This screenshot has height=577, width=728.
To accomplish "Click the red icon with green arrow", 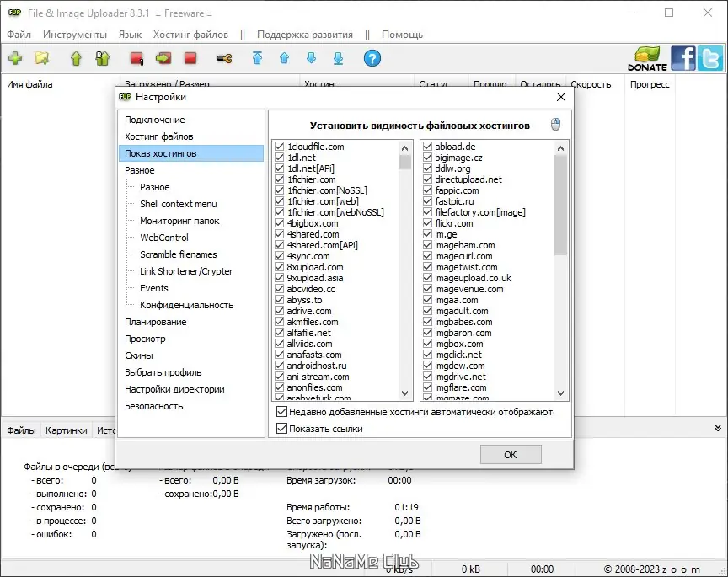I will (163, 58).
